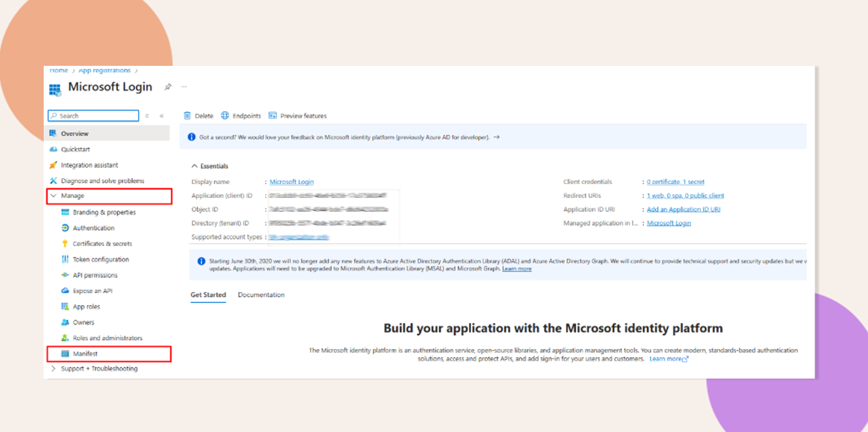Open managed application Microsoft Login link

(668, 223)
